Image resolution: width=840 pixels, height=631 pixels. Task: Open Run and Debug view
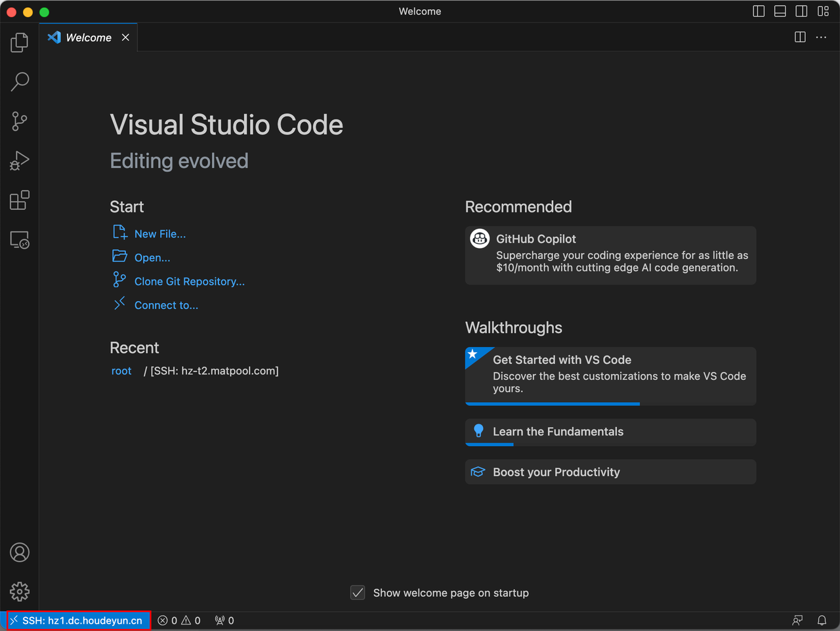(x=20, y=161)
